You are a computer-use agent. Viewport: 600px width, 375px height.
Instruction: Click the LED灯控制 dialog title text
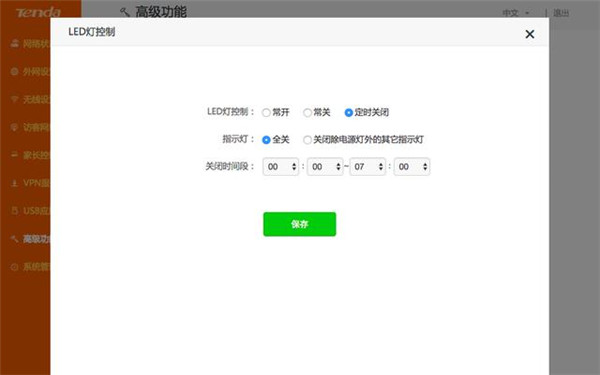tap(91, 32)
